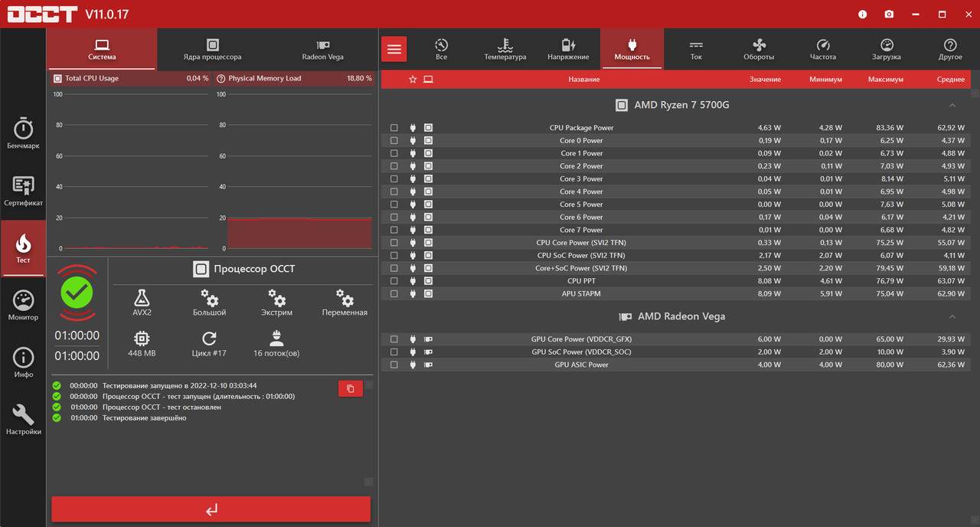Switch to the Система tab

pos(102,50)
